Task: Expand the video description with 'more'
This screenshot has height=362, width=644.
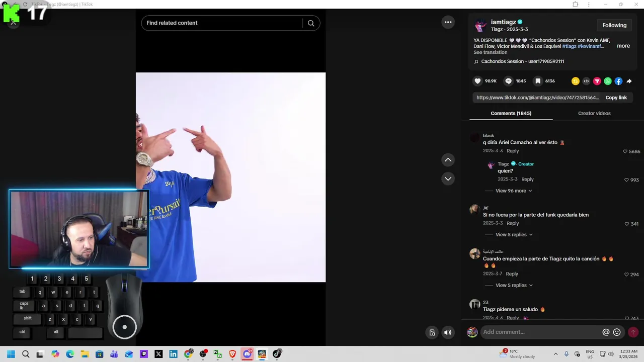Action: coord(623,46)
